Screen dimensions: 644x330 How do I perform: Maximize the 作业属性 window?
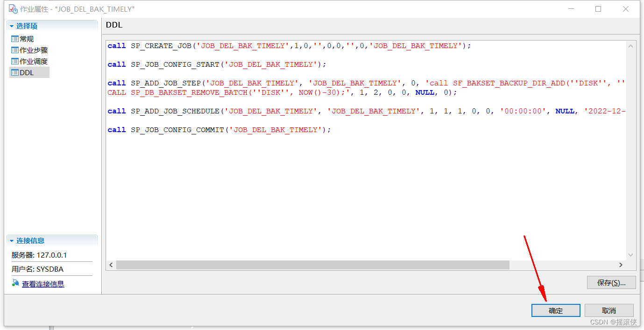coord(598,9)
